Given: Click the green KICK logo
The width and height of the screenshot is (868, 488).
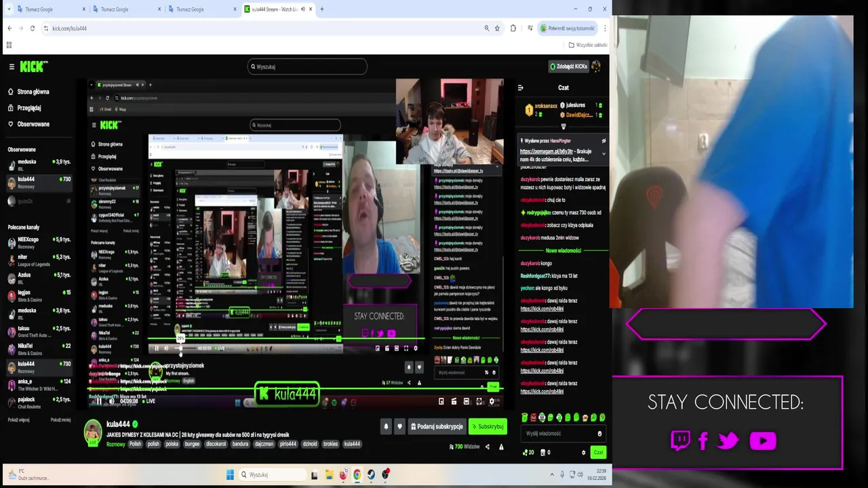Looking at the screenshot, I should coord(33,66).
